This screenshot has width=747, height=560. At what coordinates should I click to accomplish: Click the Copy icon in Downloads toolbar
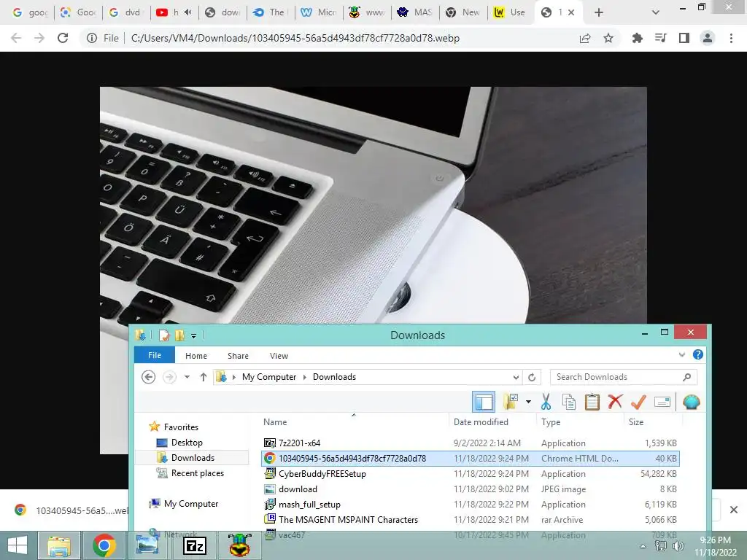click(569, 402)
